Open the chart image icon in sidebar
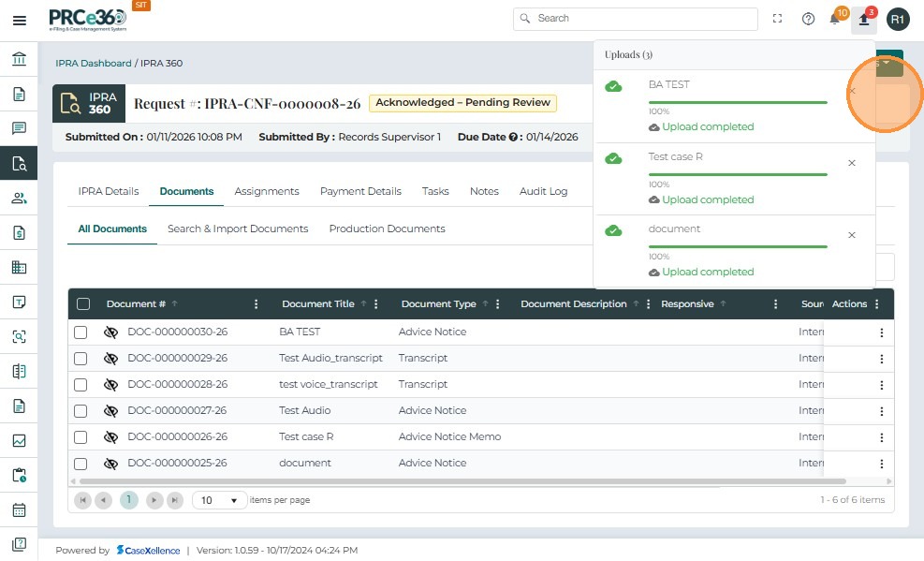This screenshot has width=924, height=561. coord(19,441)
